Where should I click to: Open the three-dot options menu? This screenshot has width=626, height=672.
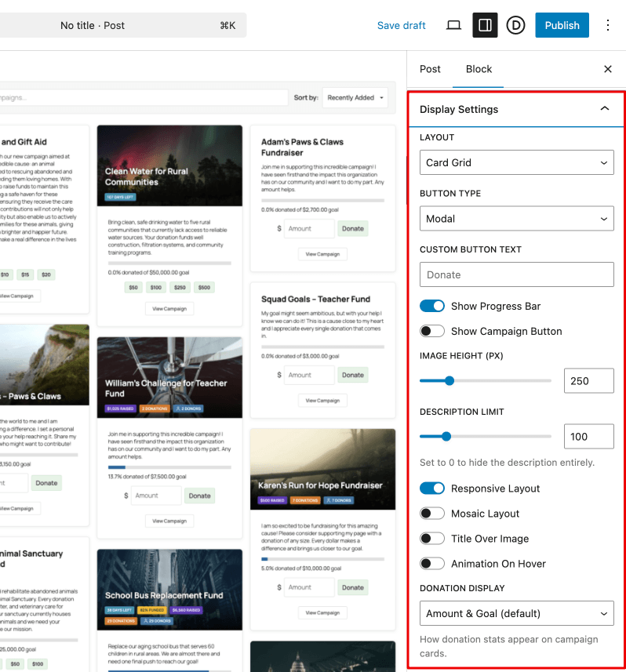click(607, 25)
